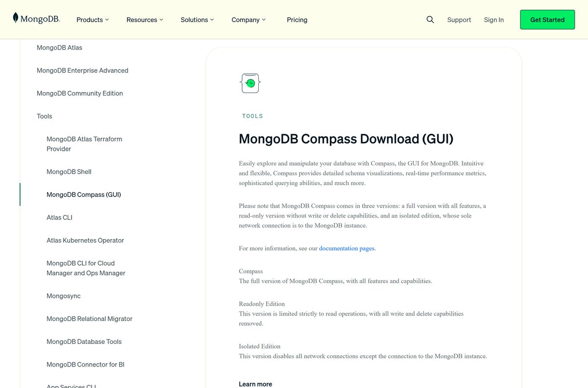Open MongoDB Community Edition sidebar item
This screenshot has height=388, width=588.
pos(80,93)
